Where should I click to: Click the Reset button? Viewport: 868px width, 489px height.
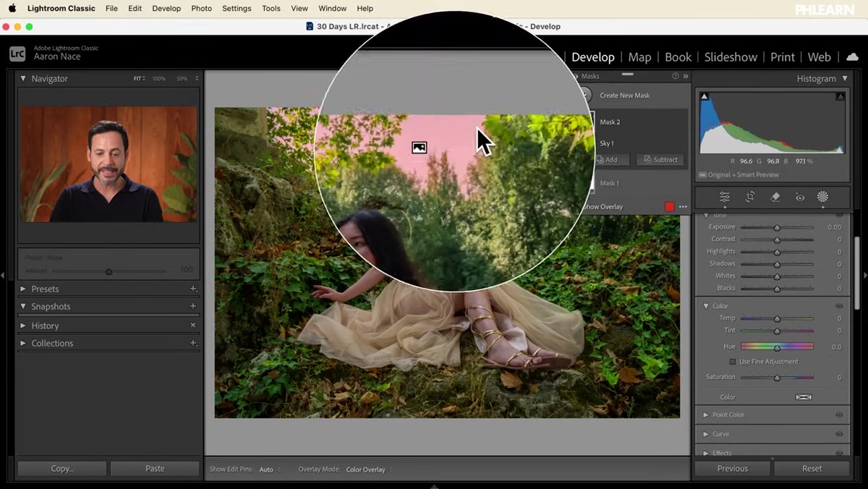(x=812, y=469)
